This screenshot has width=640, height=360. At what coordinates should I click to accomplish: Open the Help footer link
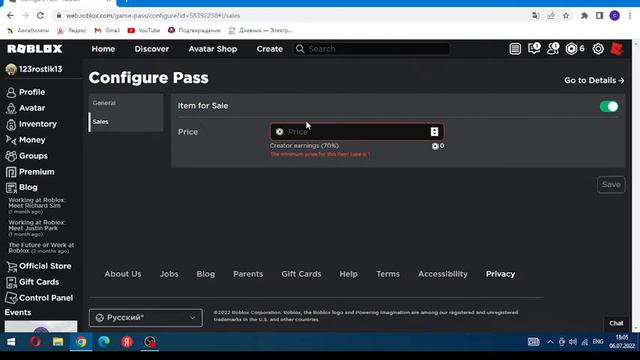349,274
